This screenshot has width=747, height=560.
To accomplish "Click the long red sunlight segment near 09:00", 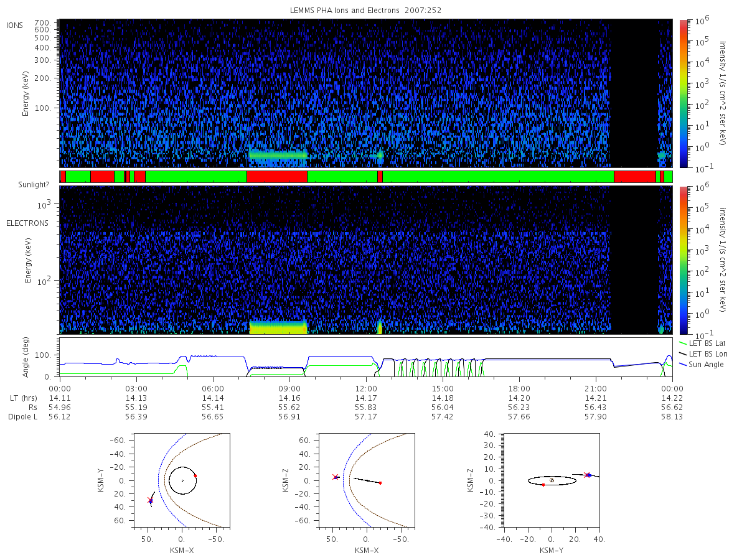I will click(277, 177).
